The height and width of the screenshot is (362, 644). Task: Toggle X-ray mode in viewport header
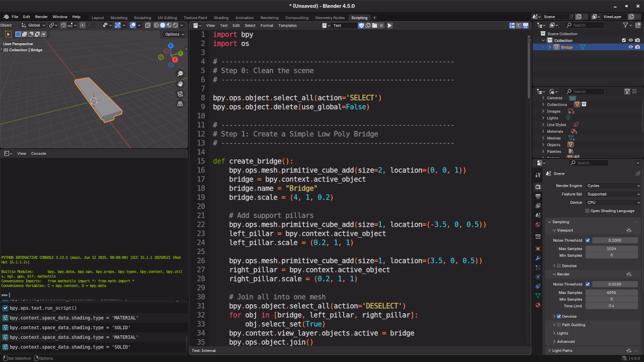click(x=148, y=25)
